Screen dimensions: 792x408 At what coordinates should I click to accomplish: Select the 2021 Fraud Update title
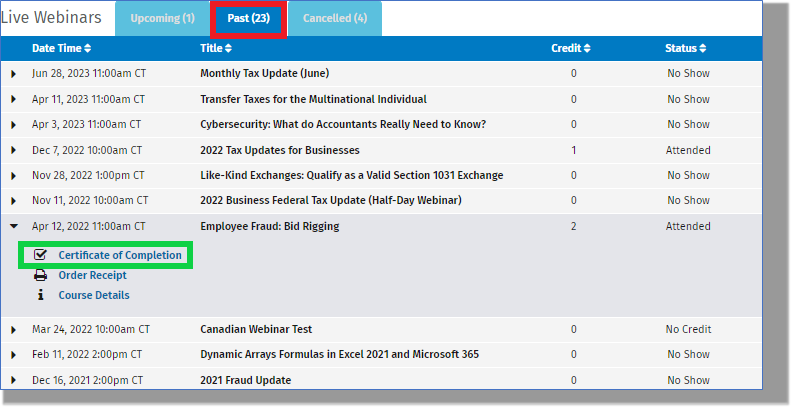tap(245, 380)
